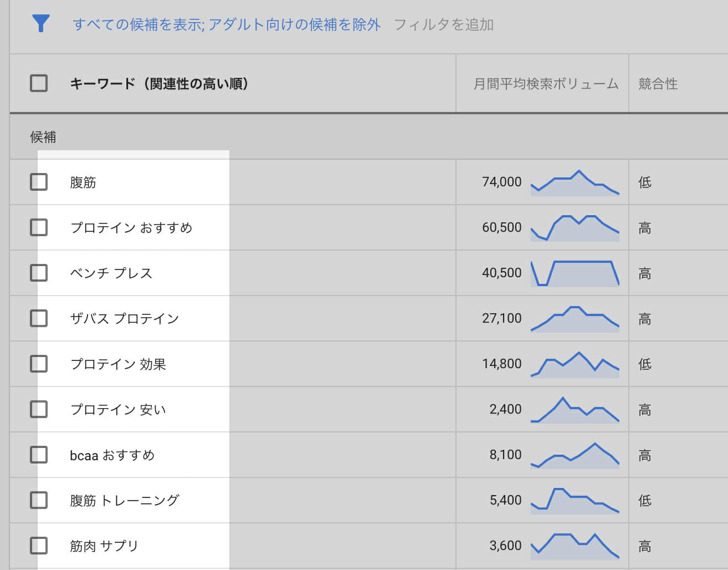Screen dimensions: 728x570
Task: Click the keyword text 腹筋 トレーニング
Action: 125,501
